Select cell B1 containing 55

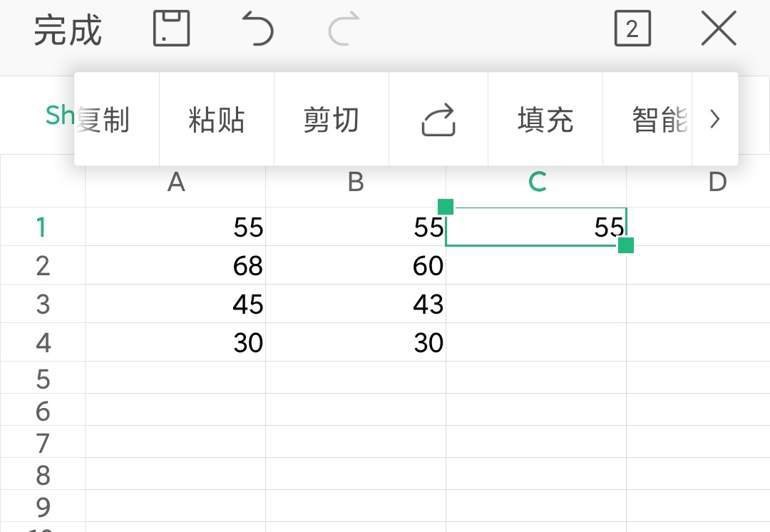pos(356,227)
